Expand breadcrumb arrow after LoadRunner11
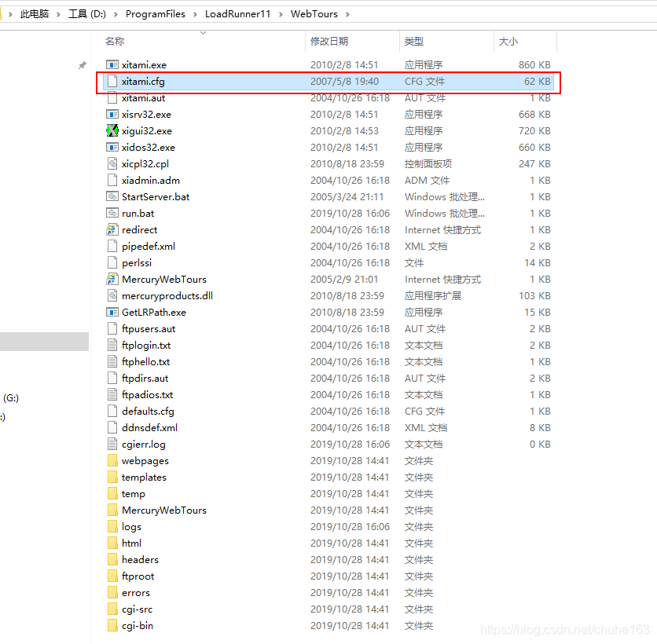 click(x=281, y=14)
